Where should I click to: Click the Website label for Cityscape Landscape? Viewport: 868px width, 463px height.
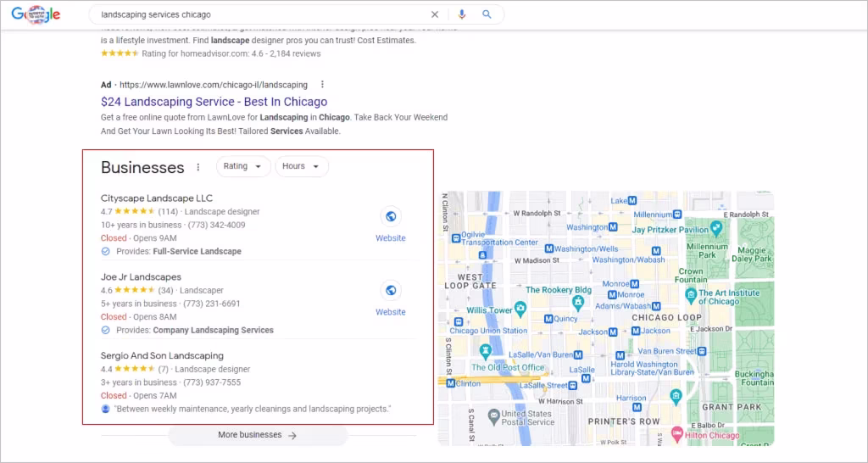[x=391, y=238]
